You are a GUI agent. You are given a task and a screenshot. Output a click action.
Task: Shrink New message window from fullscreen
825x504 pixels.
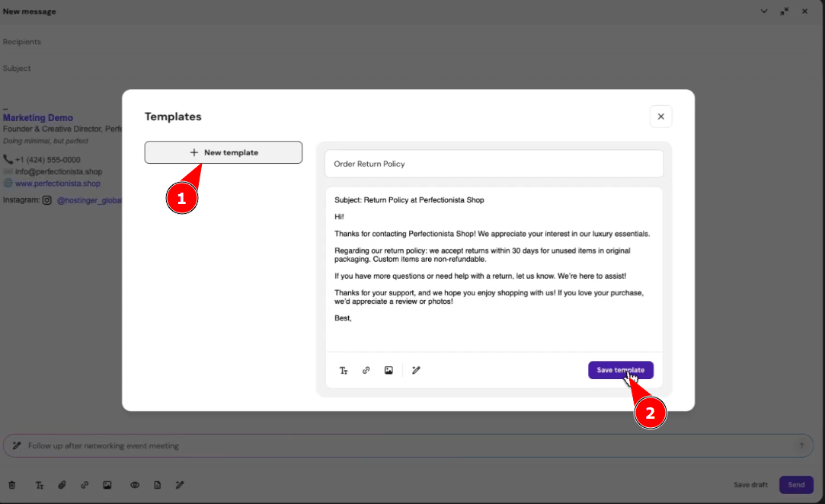tap(785, 11)
